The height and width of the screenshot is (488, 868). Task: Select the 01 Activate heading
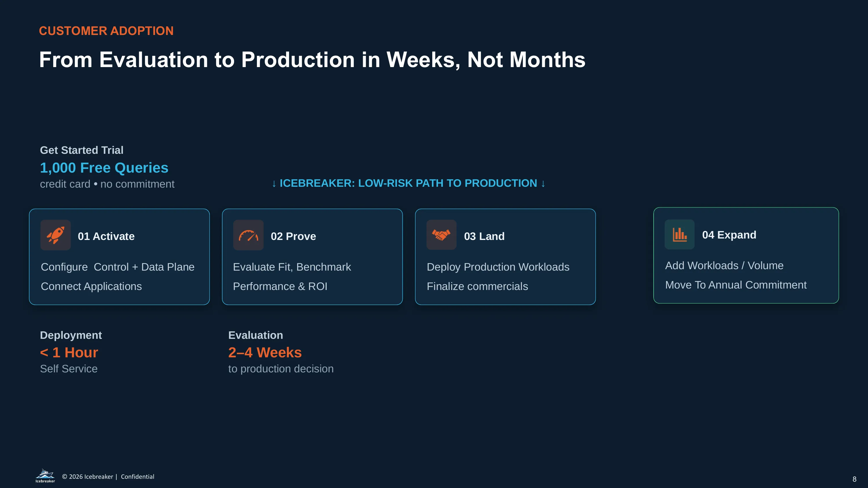click(x=106, y=236)
